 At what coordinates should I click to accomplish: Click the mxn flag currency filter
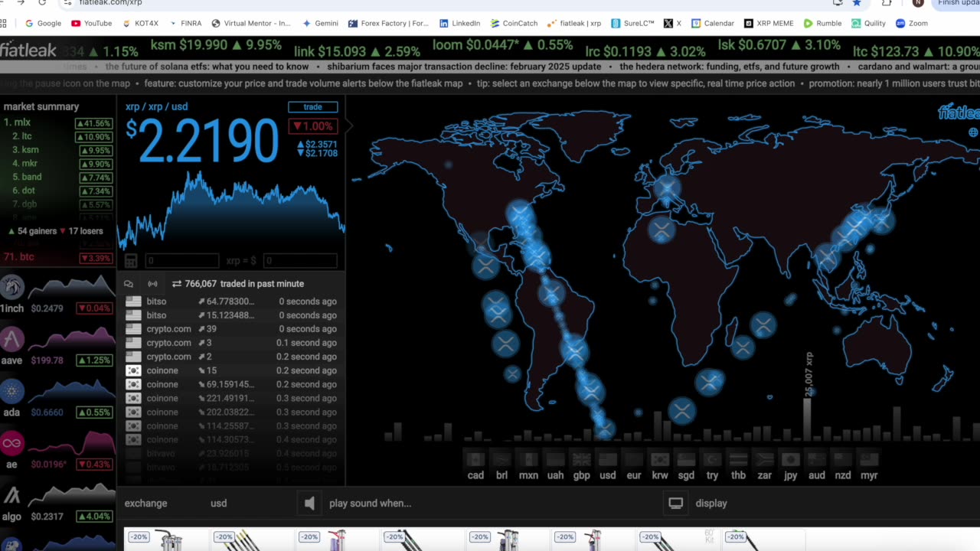pos(528,460)
